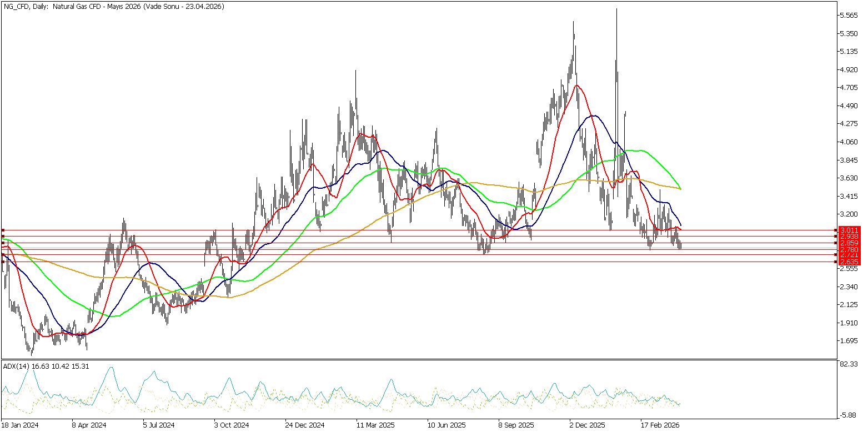Click the 5.565 price axis label
The height and width of the screenshot is (432, 868).
(850, 16)
